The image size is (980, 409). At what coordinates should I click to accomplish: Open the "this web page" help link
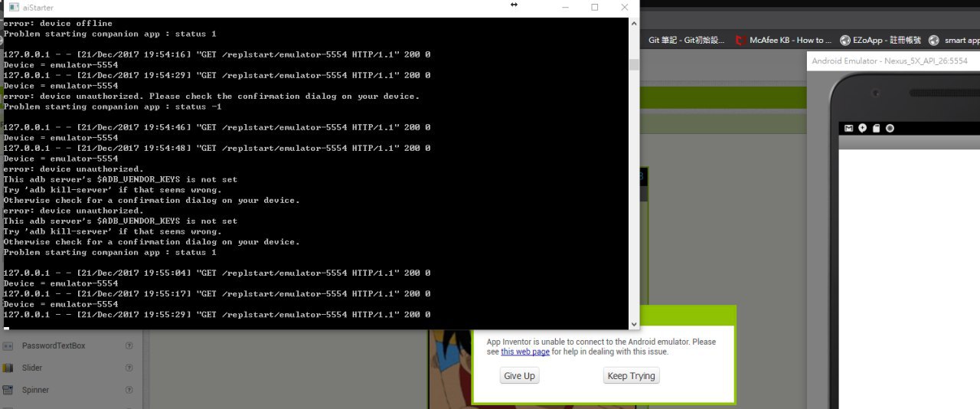click(525, 352)
